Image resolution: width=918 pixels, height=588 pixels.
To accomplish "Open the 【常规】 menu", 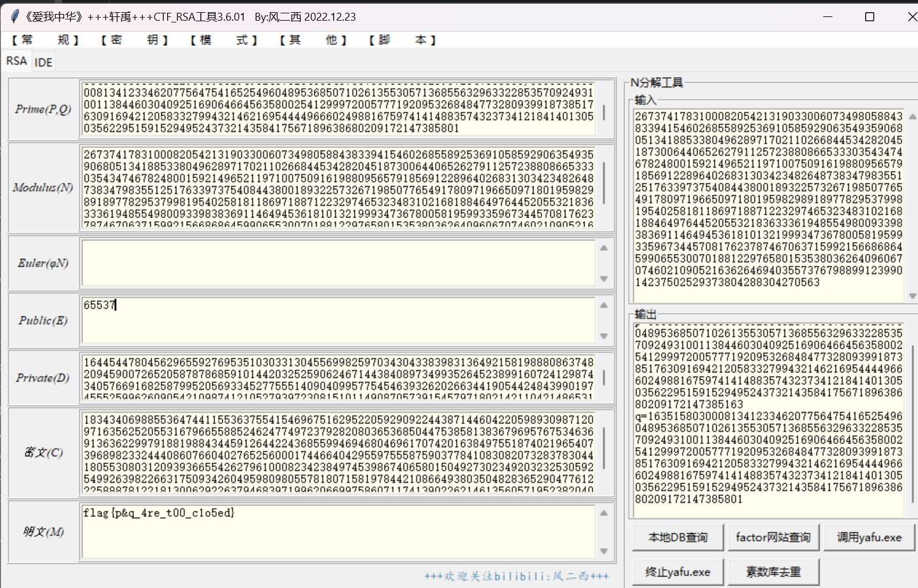I will pos(46,40).
